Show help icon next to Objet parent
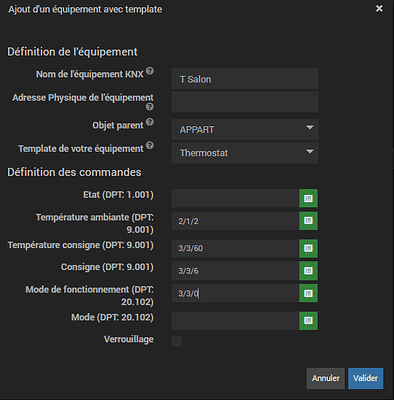This screenshot has height=400, width=394. 150,122
